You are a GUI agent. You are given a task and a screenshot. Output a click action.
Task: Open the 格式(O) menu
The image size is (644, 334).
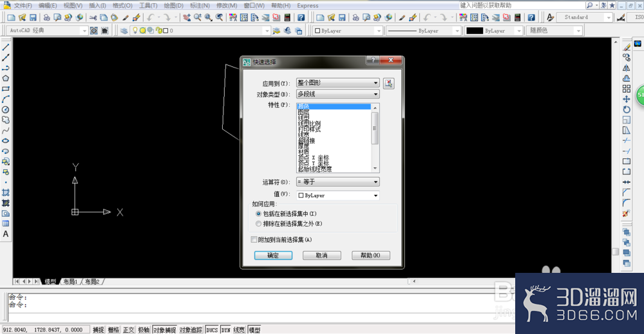[x=122, y=5]
